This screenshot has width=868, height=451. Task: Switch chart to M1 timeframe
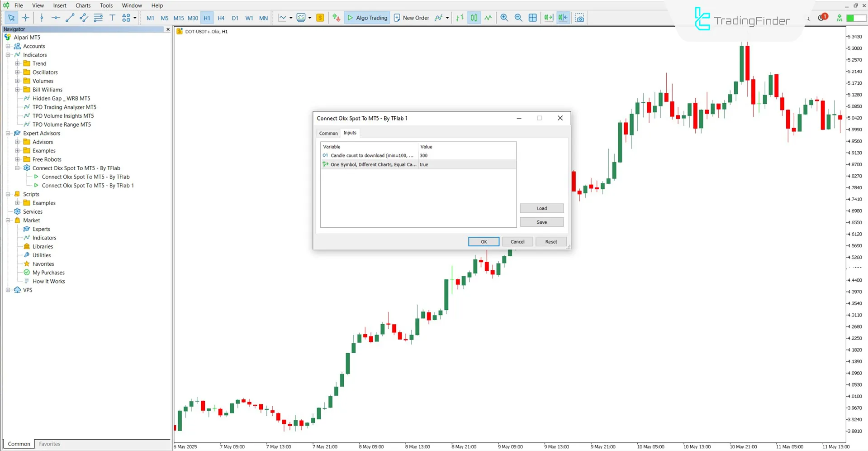coord(151,18)
